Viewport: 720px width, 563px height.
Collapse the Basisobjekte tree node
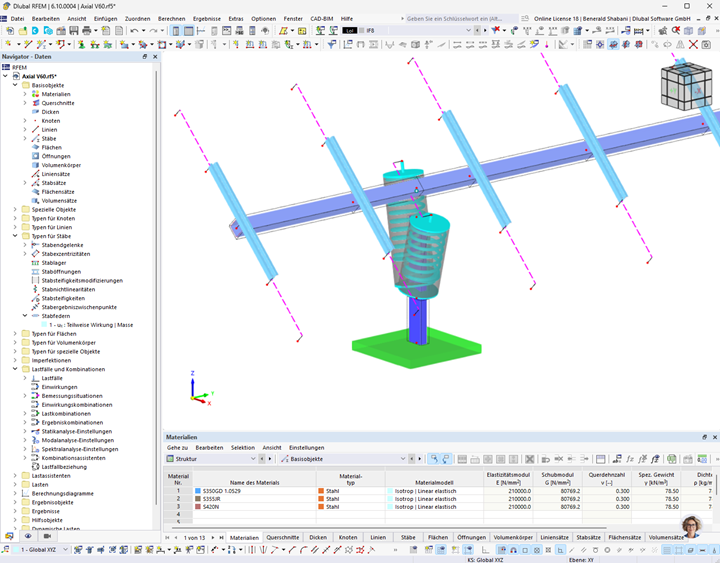click(15, 85)
